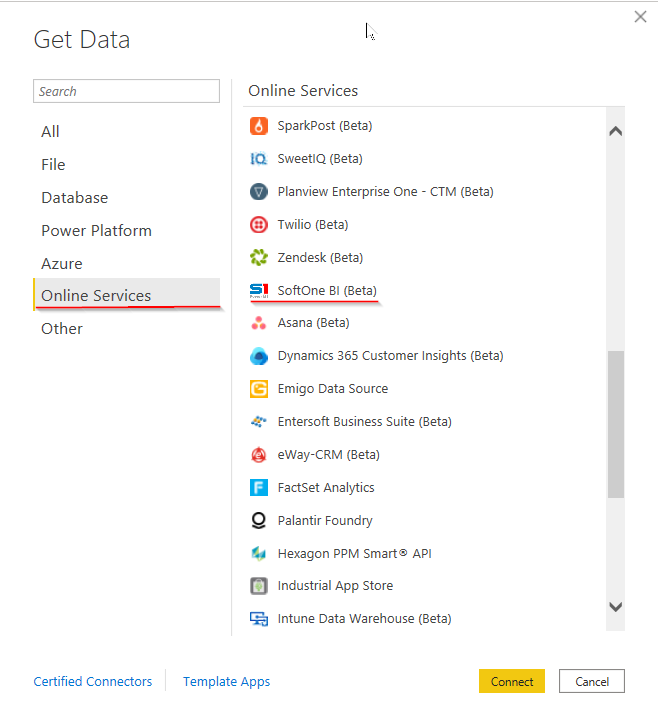Select the Emigo Data Source icon
Viewport: 658px width, 725px height.
tap(259, 389)
